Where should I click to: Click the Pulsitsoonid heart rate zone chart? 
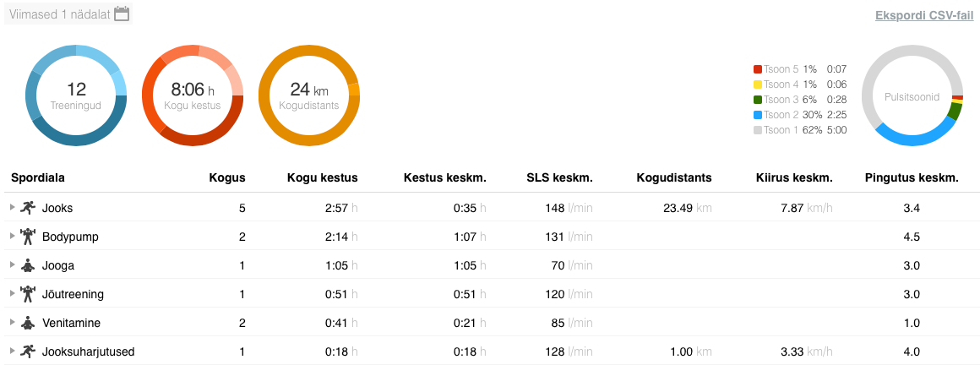(912, 96)
